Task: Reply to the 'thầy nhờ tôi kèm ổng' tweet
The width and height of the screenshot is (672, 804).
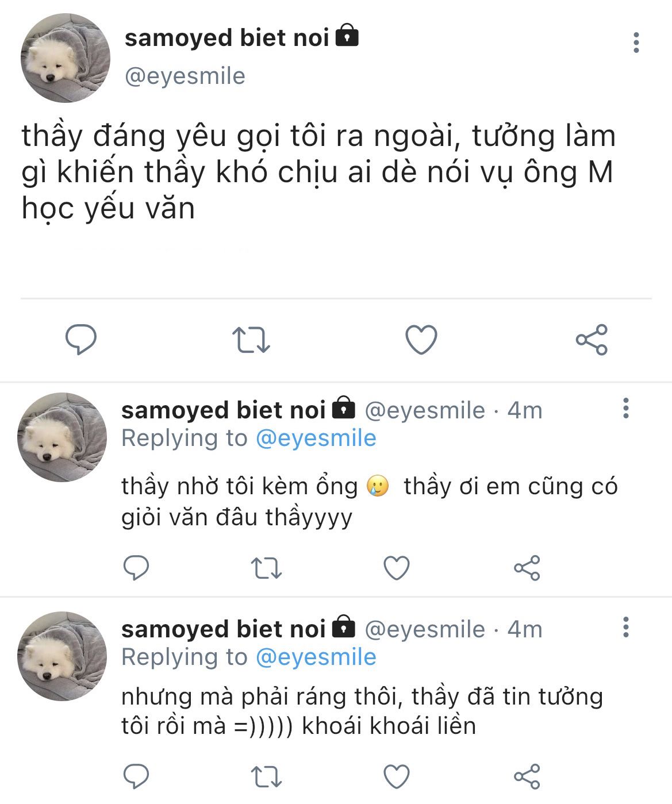Action: coord(136,568)
